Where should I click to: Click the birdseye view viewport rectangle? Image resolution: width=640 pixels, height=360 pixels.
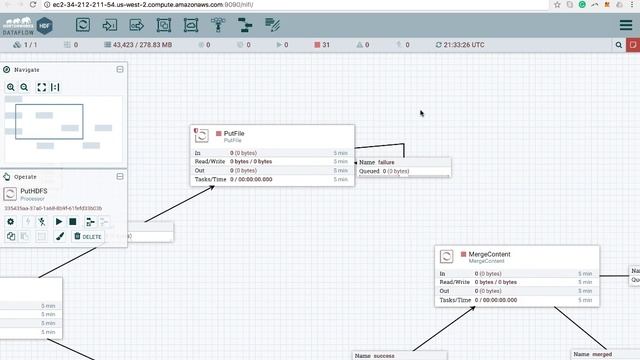point(49,122)
